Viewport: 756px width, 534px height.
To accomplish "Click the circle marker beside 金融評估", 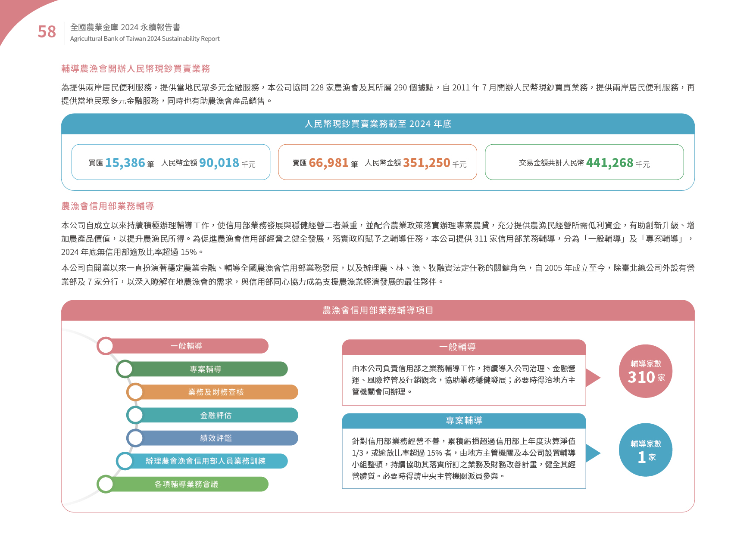I will tap(135, 415).
